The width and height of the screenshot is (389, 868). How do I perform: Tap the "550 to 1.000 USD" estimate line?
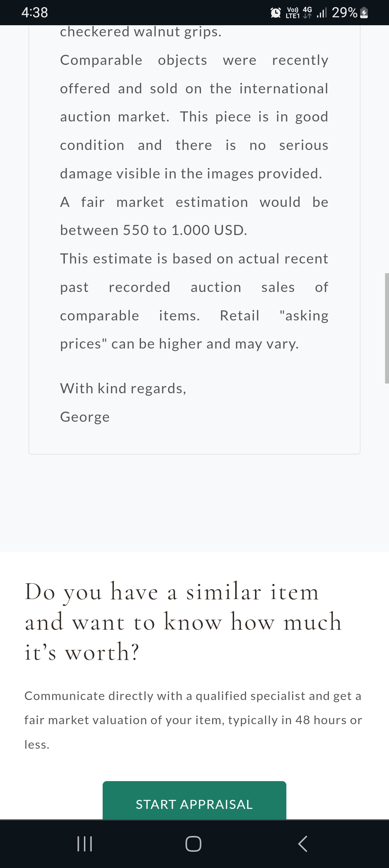(x=154, y=230)
